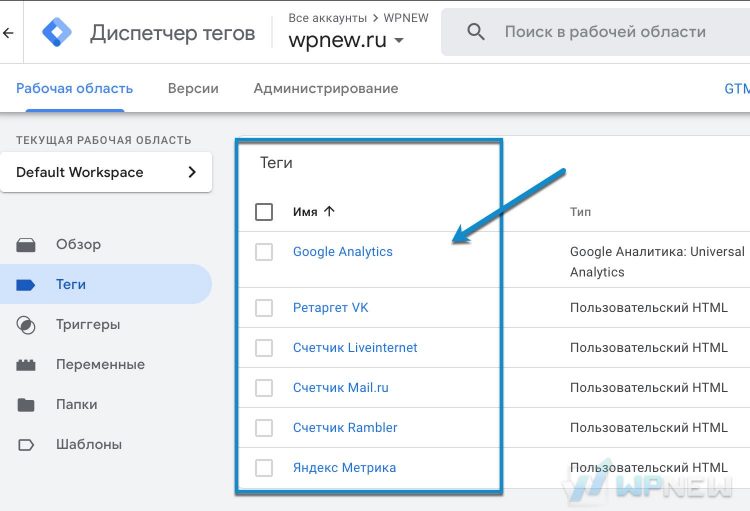Image resolution: width=750 pixels, height=511 pixels.
Task: Check the Счетчик Mail.ru row checkbox
Action: (264, 388)
